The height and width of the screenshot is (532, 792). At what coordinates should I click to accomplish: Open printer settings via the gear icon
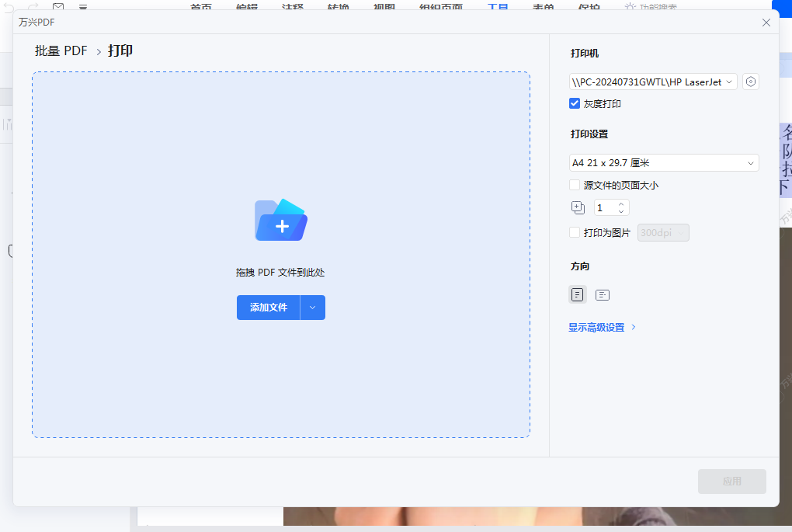(x=750, y=81)
